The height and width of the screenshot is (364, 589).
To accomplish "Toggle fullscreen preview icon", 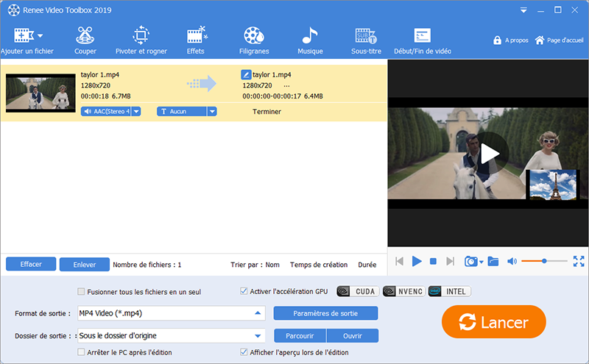I will [x=579, y=261].
